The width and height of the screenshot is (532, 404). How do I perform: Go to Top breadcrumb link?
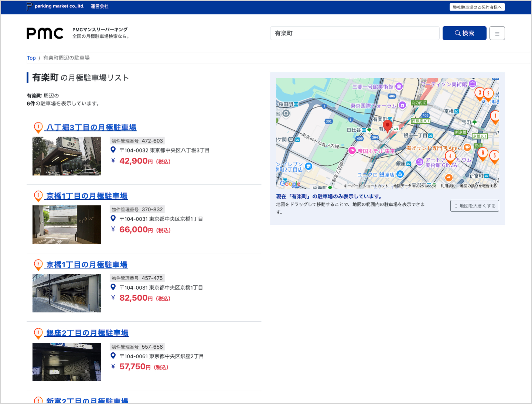(x=31, y=58)
